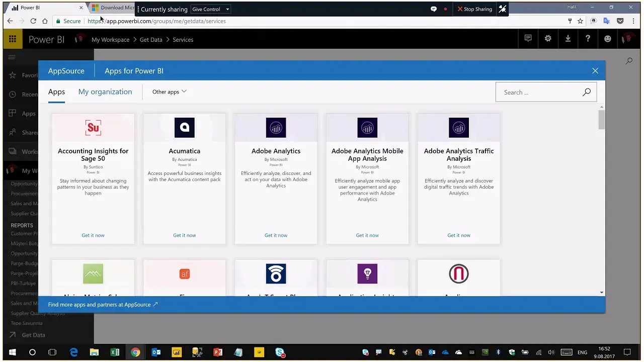Open Skype from the Windows taskbar
Image resolution: width=644 pixels, height=362 pixels.
280,352
